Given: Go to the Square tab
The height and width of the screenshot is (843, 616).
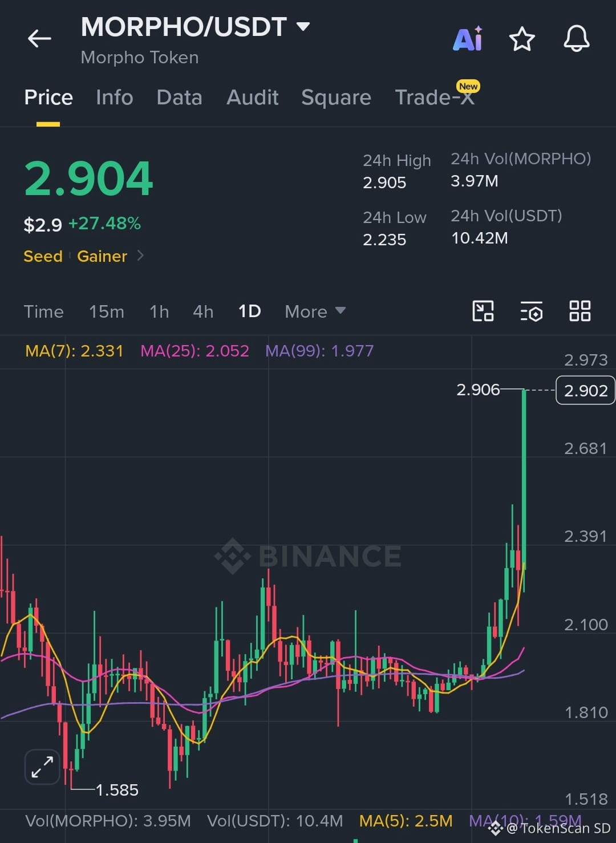Looking at the screenshot, I should click(x=336, y=98).
